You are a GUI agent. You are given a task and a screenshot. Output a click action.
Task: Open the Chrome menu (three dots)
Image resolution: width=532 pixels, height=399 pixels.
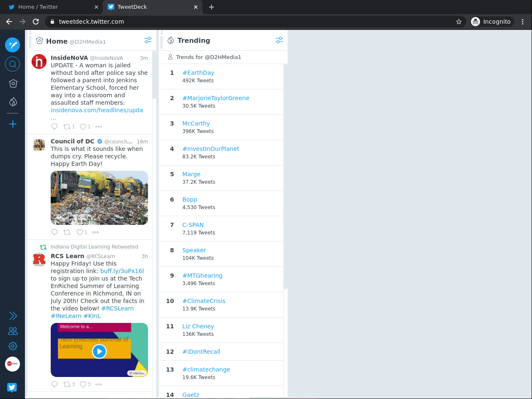[523, 22]
